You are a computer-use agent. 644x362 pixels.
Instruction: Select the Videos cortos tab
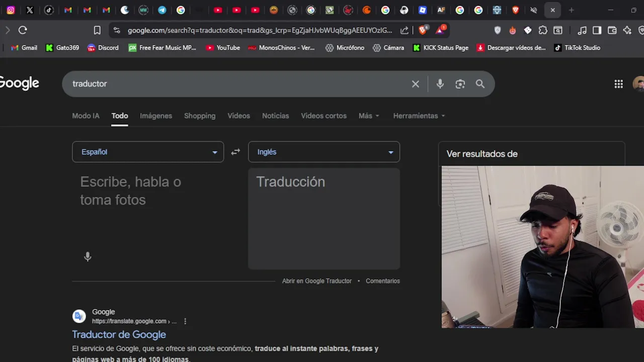[x=324, y=116]
